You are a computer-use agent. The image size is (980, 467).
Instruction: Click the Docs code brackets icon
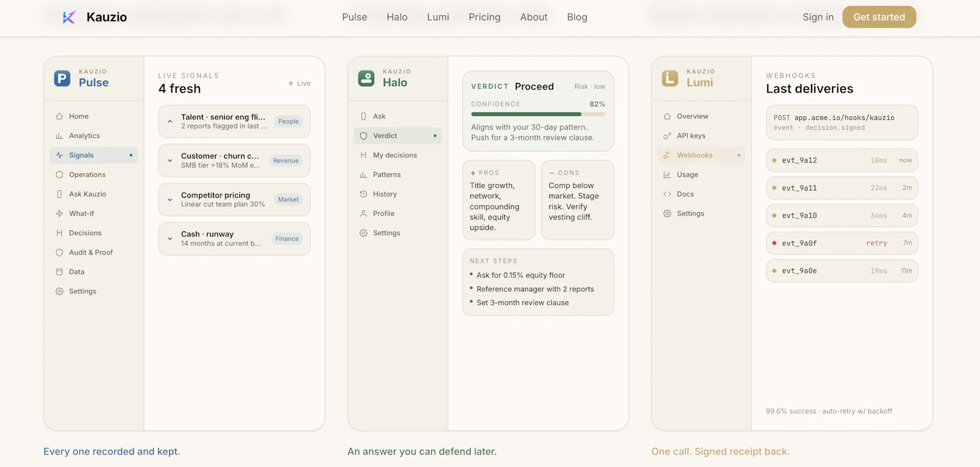(x=667, y=194)
